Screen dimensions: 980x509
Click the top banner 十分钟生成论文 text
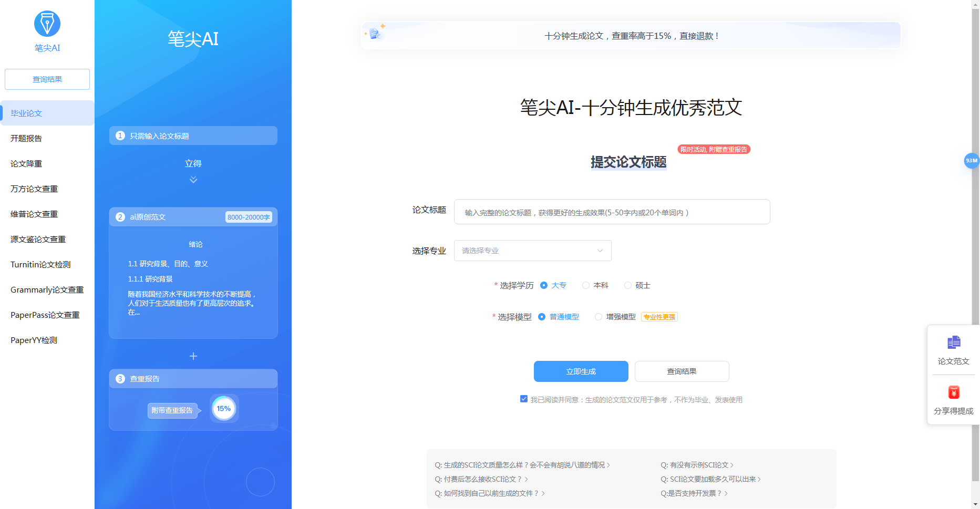(x=631, y=36)
